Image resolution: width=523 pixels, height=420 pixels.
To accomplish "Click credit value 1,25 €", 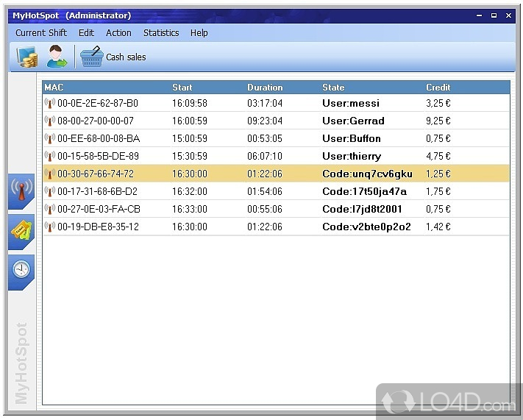I will pos(438,174).
